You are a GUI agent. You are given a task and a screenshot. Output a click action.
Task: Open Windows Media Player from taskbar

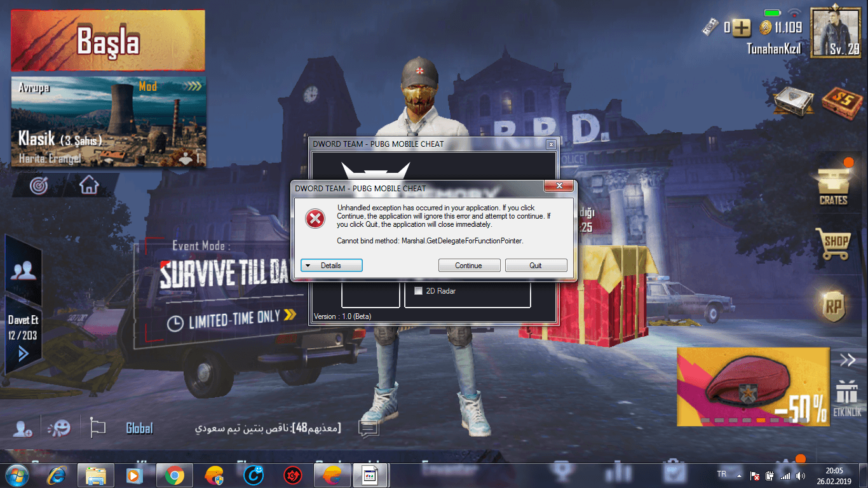point(134,475)
